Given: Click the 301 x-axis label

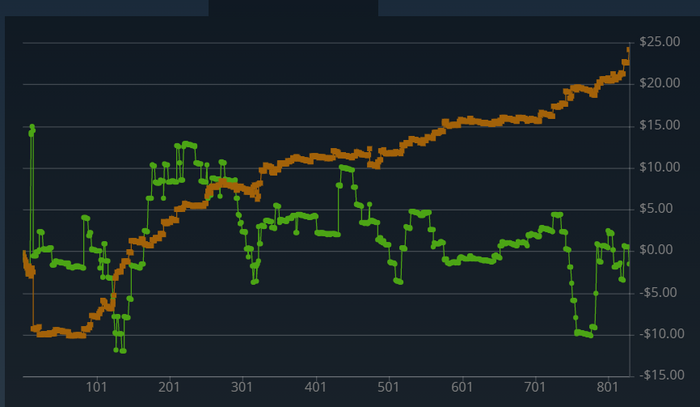Looking at the screenshot, I should coord(242,387).
